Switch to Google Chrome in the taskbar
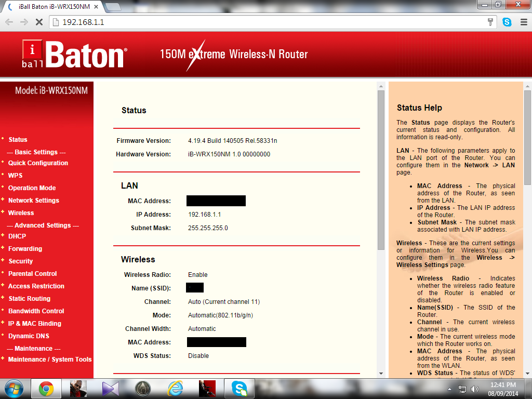 point(46,388)
